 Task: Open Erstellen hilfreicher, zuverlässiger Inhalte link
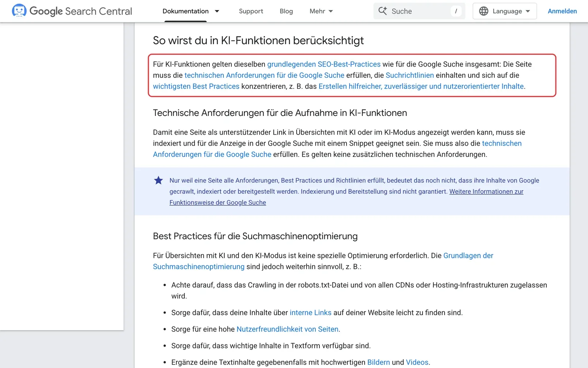coord(421,86)
